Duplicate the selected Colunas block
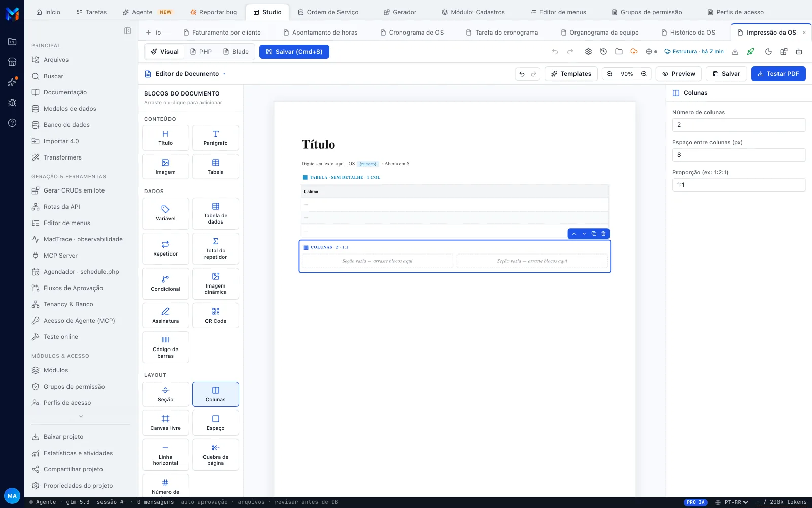The width and height of the screenshot is (812, 508). (594, 234)
